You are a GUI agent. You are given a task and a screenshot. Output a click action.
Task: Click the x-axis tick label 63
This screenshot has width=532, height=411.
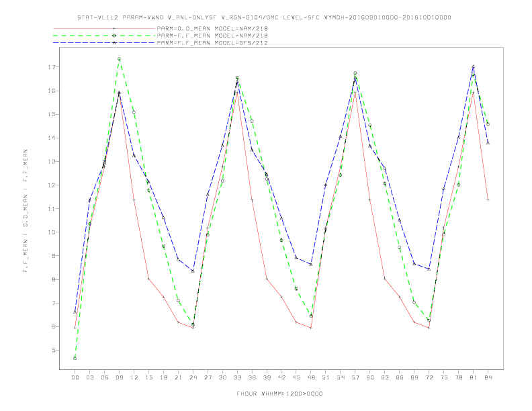pos(385,377)
